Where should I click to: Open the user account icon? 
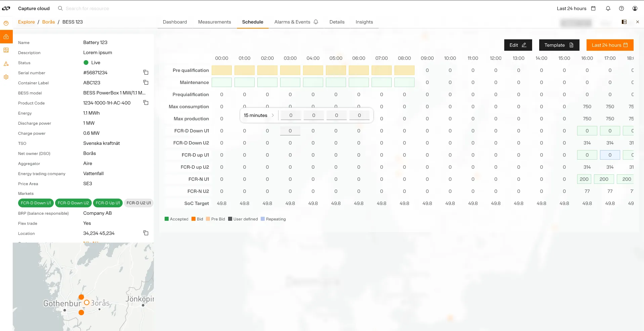point(635,8)
